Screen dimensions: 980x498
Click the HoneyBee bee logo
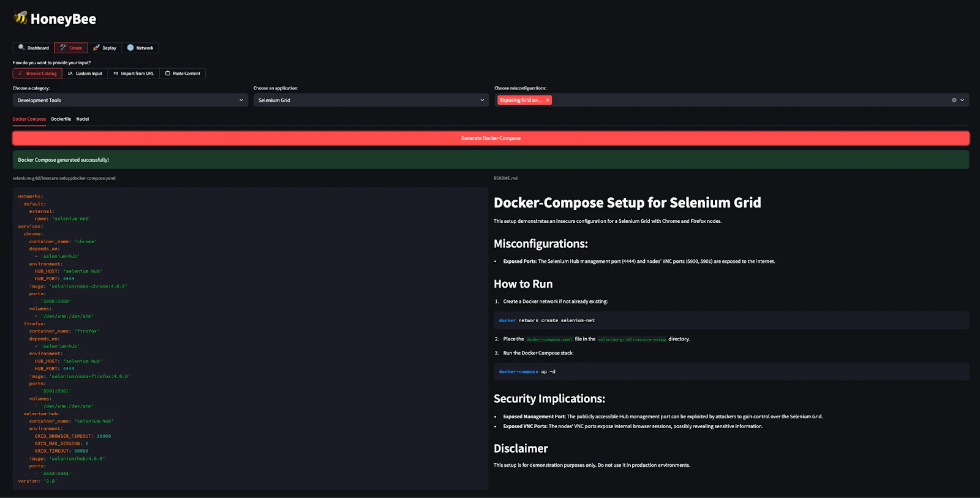[20, 18]
